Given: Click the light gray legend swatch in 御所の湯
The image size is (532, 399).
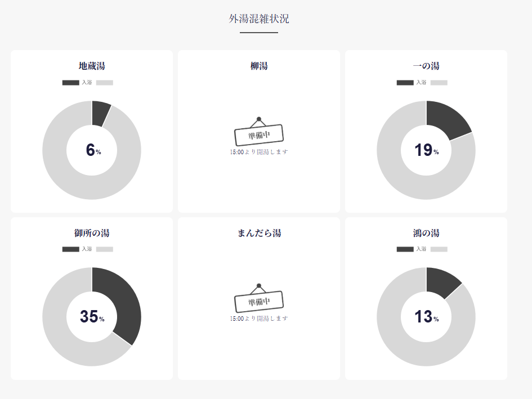Looking at the screenshot, I should point(104,249).
